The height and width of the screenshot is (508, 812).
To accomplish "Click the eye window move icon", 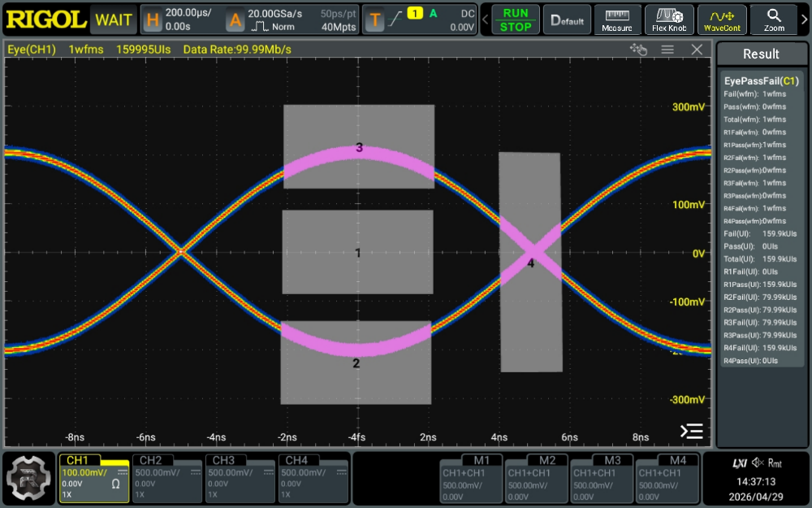I will click(x=638, y=50).
